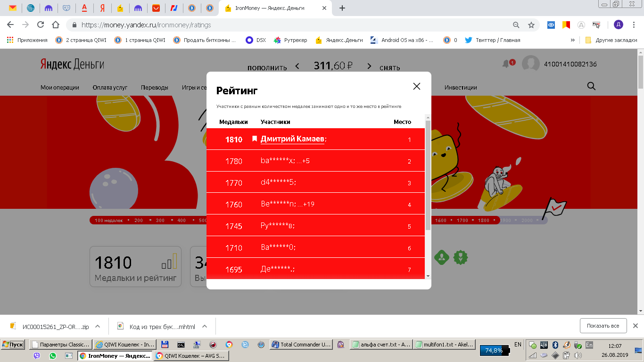Open the '2 страница QIWI' bookmark

pyautogui.click(x=81, y=40)
